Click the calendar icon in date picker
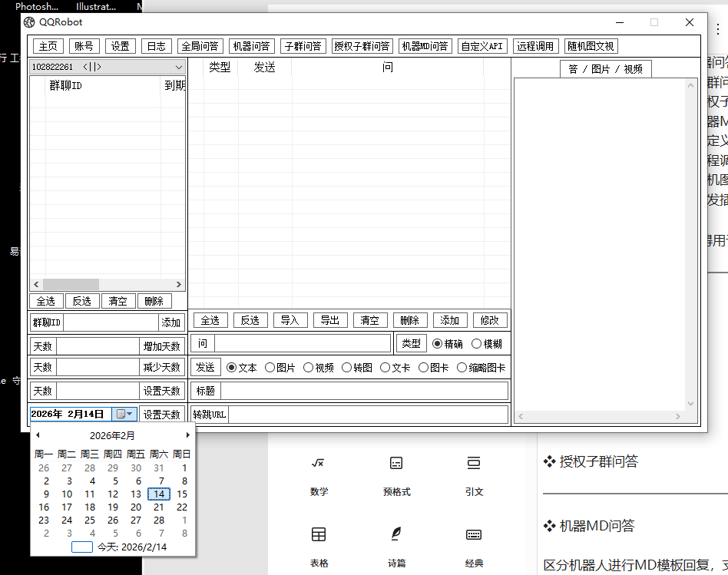The image size is (728, 575). 121,414
